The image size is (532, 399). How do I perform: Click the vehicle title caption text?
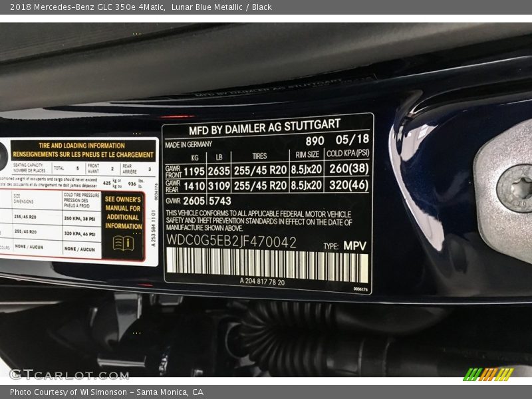(141, 7)
